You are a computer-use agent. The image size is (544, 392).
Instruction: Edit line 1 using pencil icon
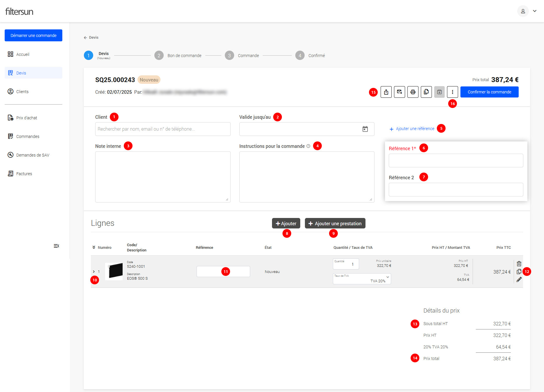coord(519,280)
